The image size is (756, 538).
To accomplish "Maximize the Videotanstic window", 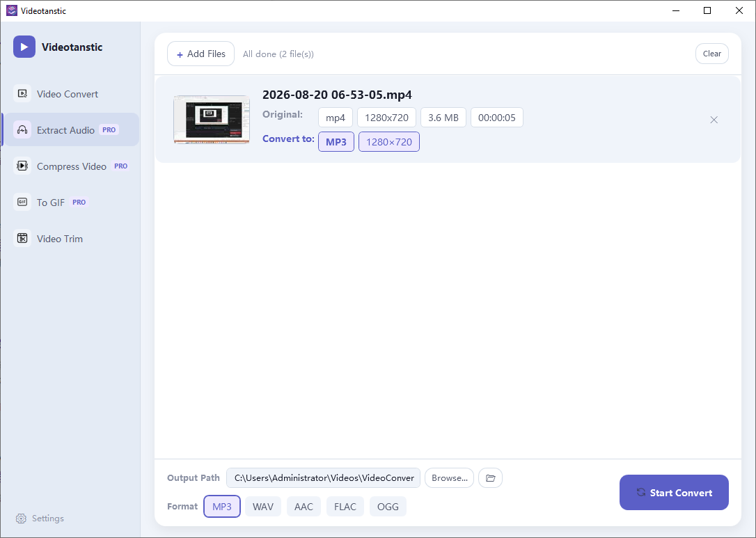I will (707, 10).
